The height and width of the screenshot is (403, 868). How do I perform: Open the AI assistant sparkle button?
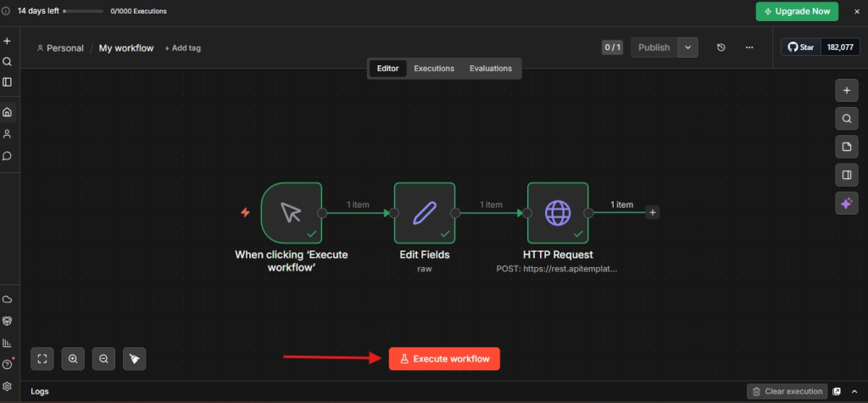(846, 204)
